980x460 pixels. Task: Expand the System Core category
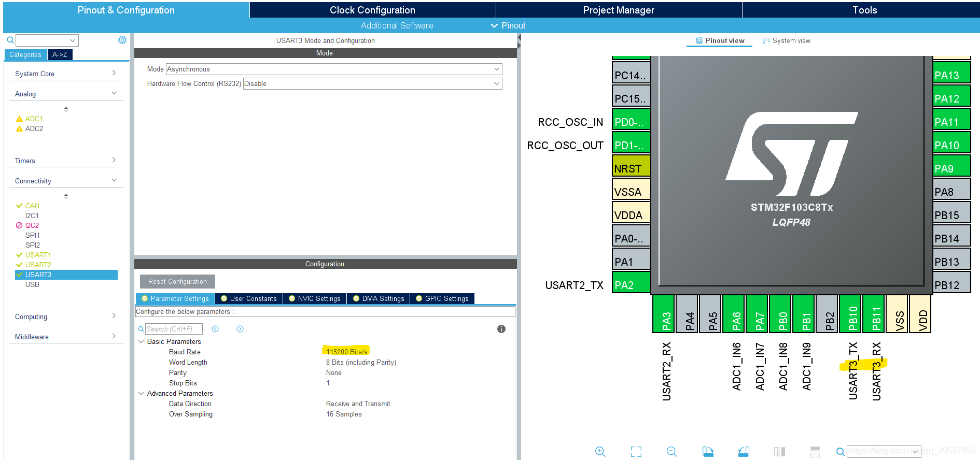point(66,74)
